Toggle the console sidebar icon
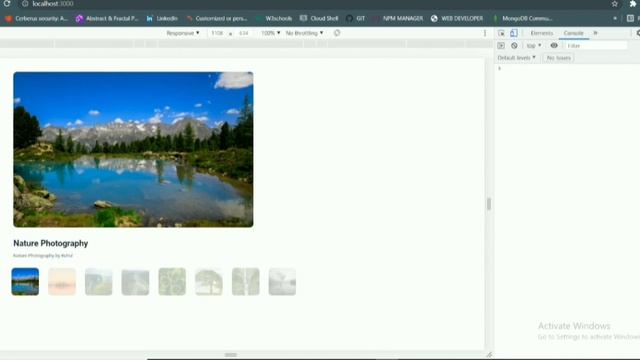Screen dimensions: 640x360 pos(501,46)
